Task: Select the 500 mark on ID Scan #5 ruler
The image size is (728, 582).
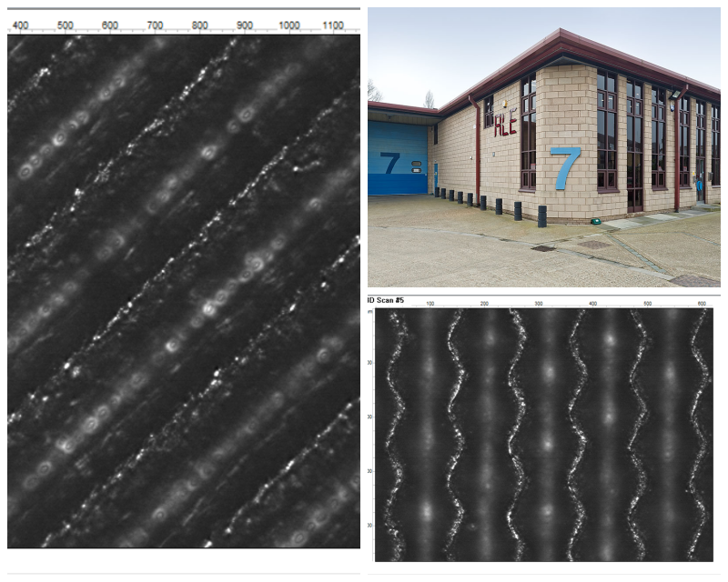Action: 648,304
